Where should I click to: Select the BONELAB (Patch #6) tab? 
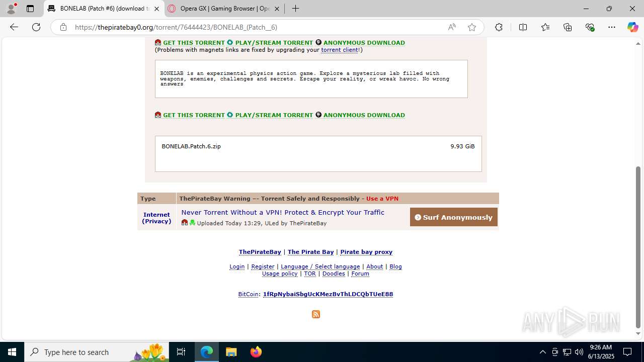(x=105, y=9)
